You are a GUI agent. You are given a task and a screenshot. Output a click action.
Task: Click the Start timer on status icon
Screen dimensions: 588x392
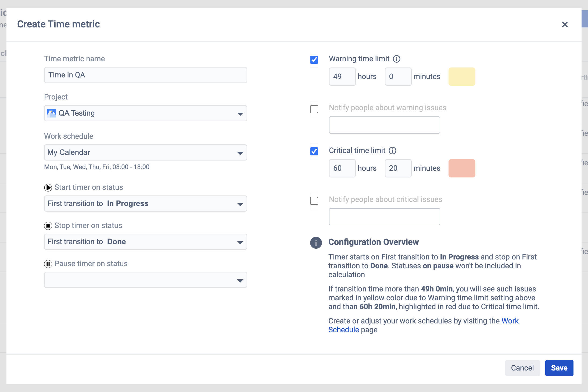point(48,187)
